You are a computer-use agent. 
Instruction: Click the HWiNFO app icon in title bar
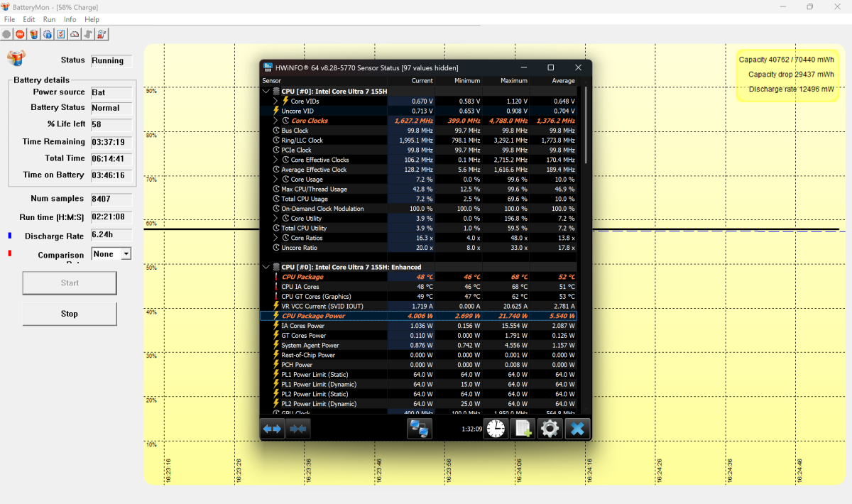click(268, 67)
